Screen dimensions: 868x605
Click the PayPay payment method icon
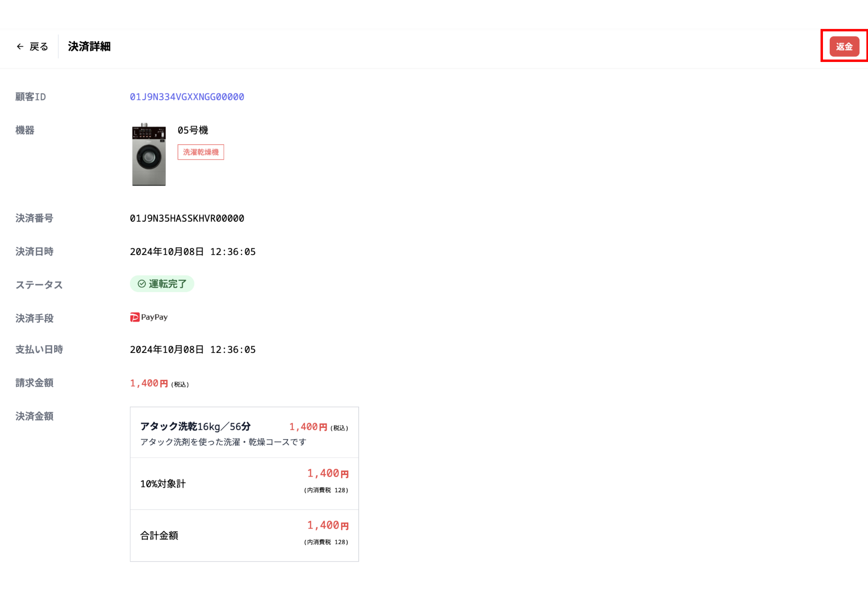[149, 317]
